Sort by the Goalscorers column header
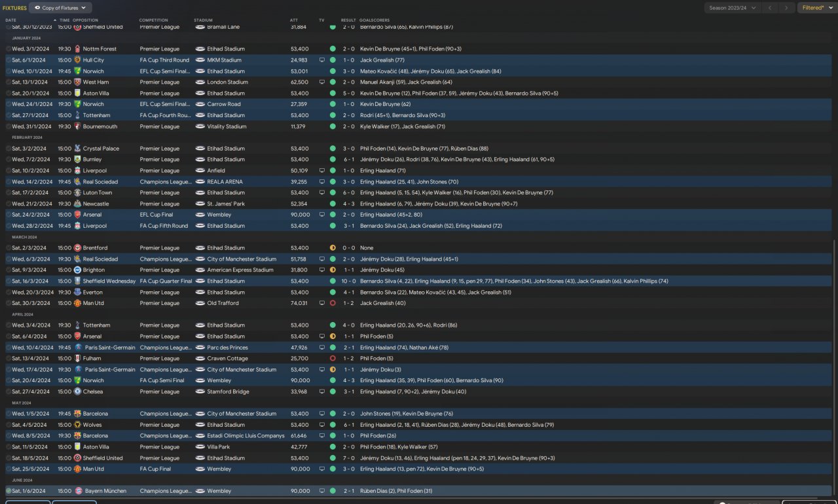838x504 pixels. tap(374, 20)
